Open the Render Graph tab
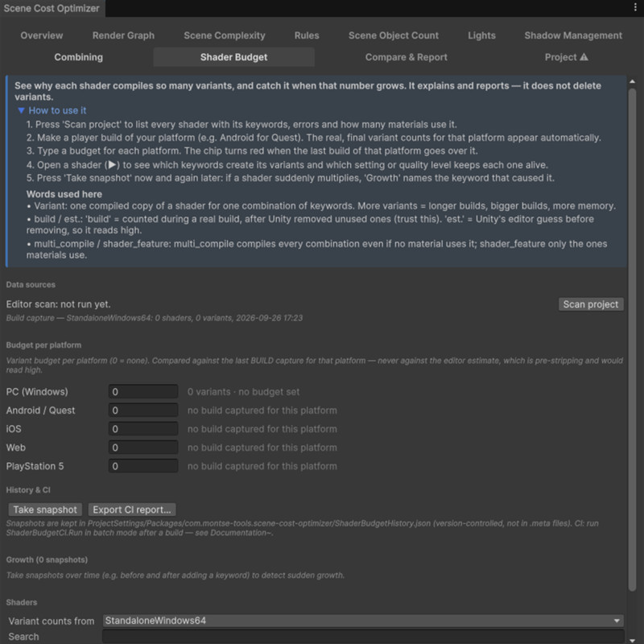The width and height of the screenshot is (644, 644). pyautogui.click(x=123, y=35)
